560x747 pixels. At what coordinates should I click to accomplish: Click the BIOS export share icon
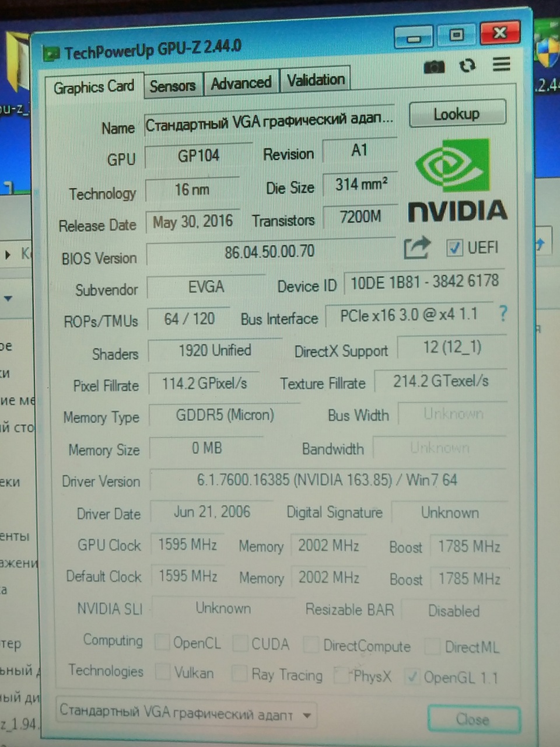pos(416,247)
